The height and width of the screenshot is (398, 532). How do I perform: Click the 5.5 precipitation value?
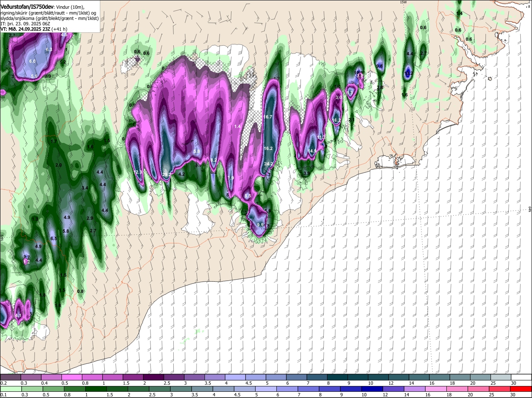tap(248, 196)
